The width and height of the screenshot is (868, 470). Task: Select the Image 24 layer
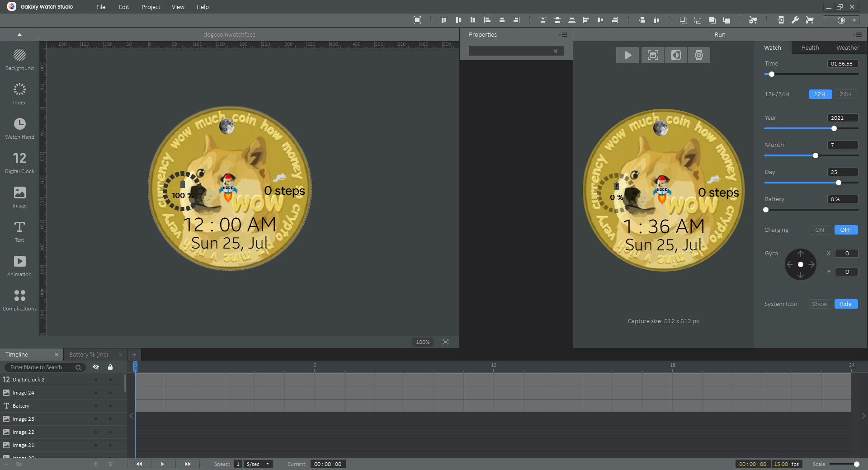click(24, 393)
